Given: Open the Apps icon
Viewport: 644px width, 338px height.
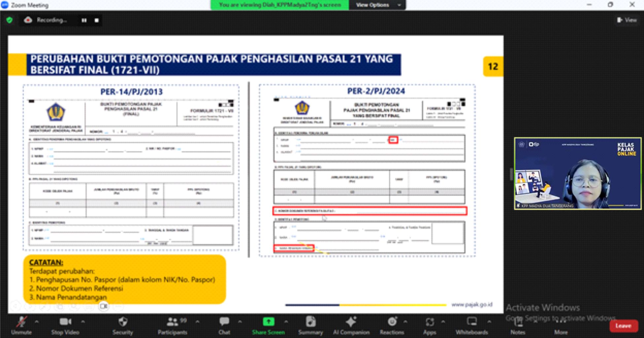Looking at the screenshot, I should (430, 322).
